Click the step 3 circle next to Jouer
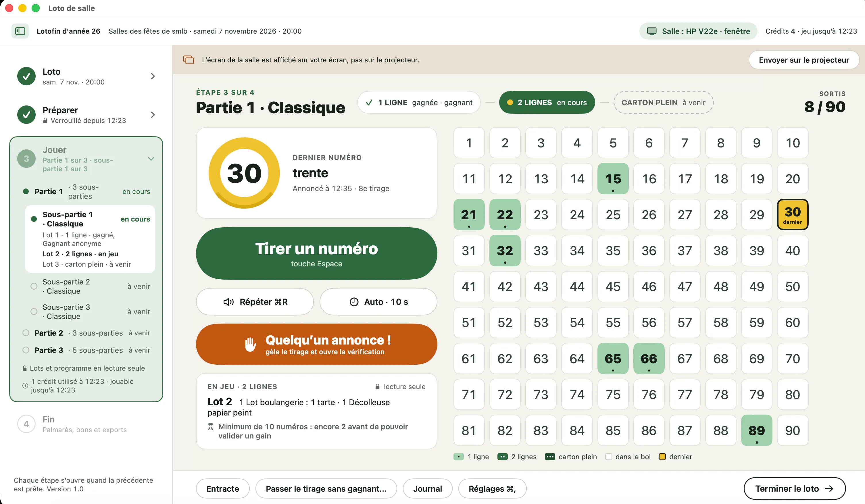This screenshot has height=504, width=865. 26,159
